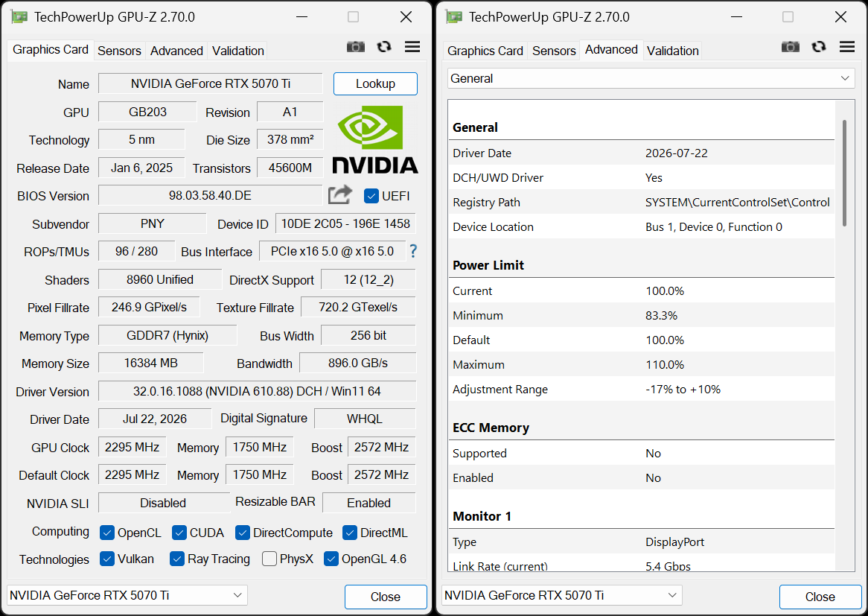Select Sensors tab in left window
The width and height of the screenshot is (868, 616).
[120, 51]
